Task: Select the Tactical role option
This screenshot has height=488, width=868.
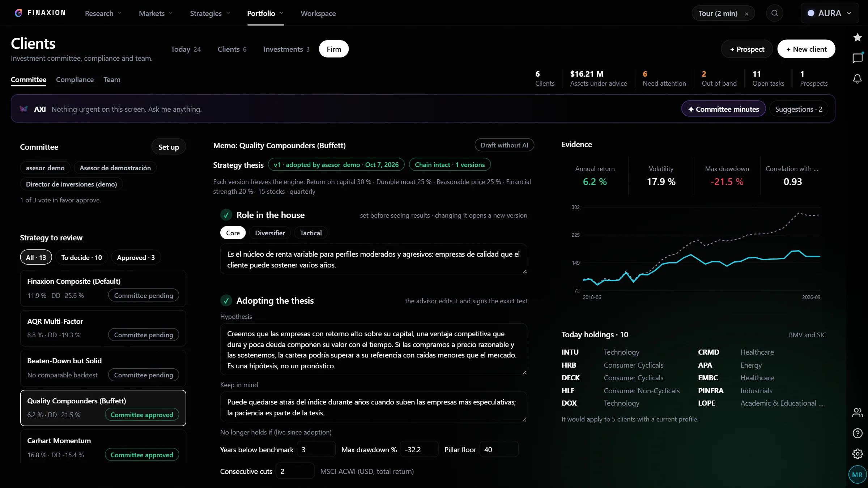Action: click(x=311, y=233)
